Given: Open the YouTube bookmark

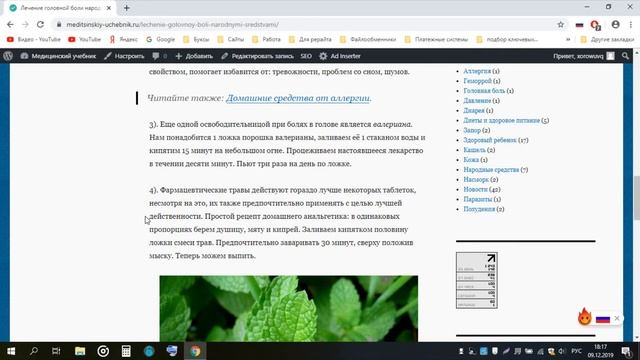Looking at the screenshot, I should (84, 39).
